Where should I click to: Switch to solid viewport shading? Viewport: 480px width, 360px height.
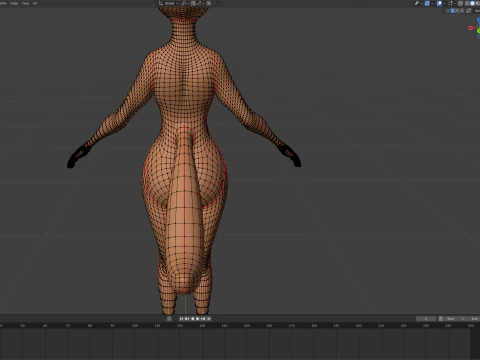point(473,3)
